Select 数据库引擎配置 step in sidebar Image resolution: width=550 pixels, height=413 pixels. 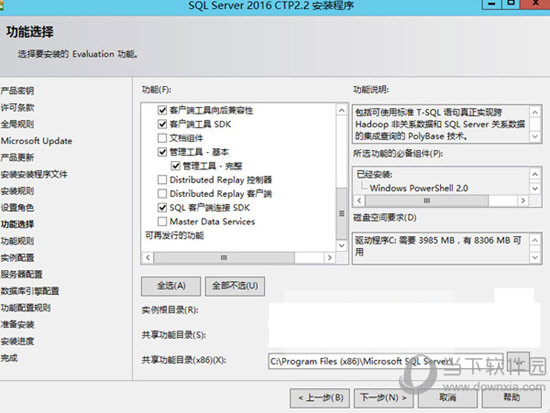[x=30, y=291]
